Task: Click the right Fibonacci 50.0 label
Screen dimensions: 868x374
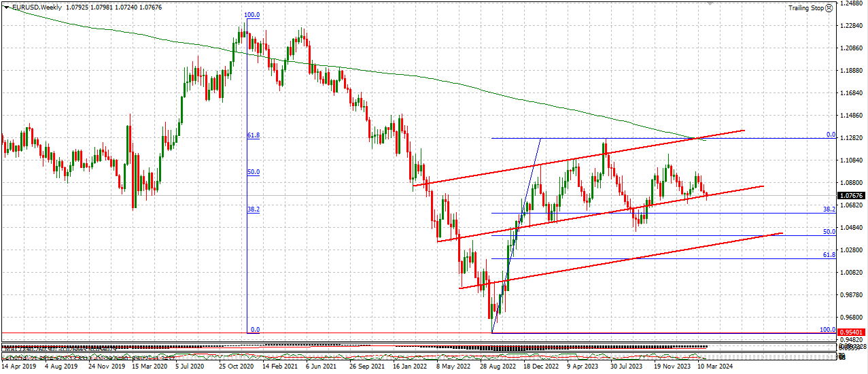Action: coord(829,231)
